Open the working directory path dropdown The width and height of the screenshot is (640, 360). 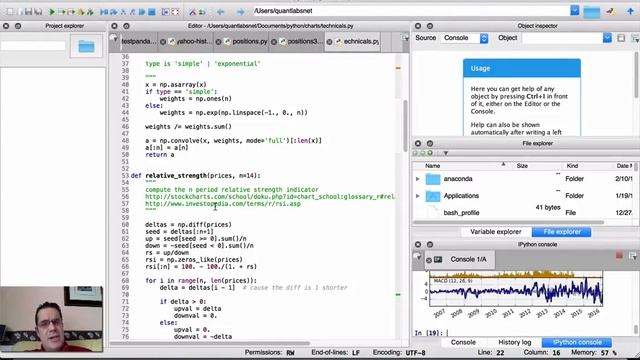click(x=575, y=11)
